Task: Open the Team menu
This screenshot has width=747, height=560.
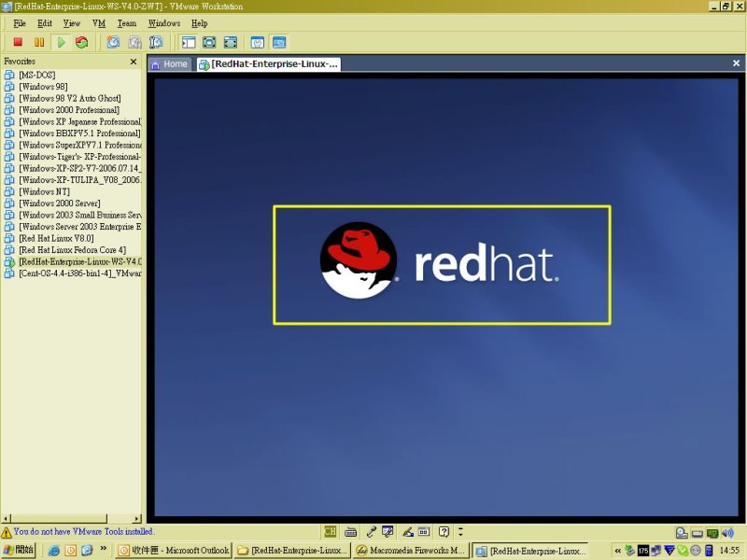Action: [127, 23]
